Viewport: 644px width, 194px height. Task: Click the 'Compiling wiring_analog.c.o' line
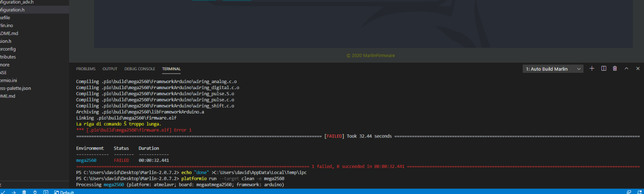156,81
